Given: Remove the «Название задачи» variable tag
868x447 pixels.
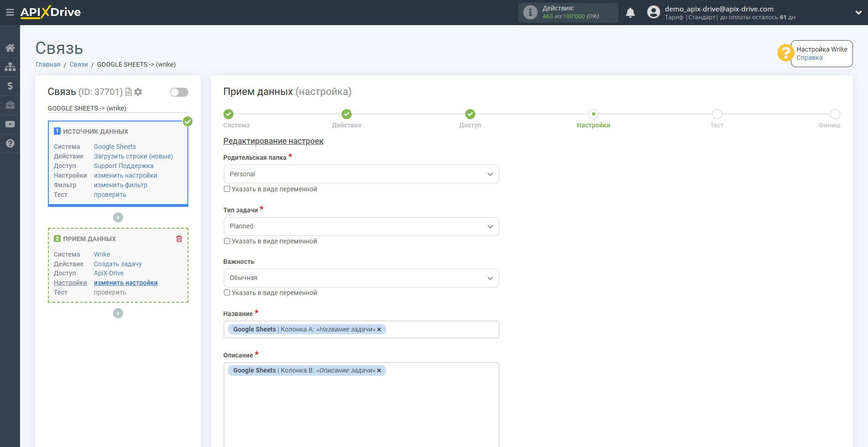Looking at the screenshot, I should coord(379,329).
